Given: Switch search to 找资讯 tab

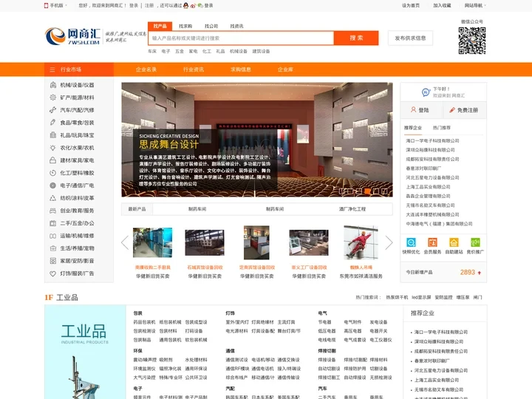Looking at the screenshot, I should pyautogui.click(x=236, y=26).
